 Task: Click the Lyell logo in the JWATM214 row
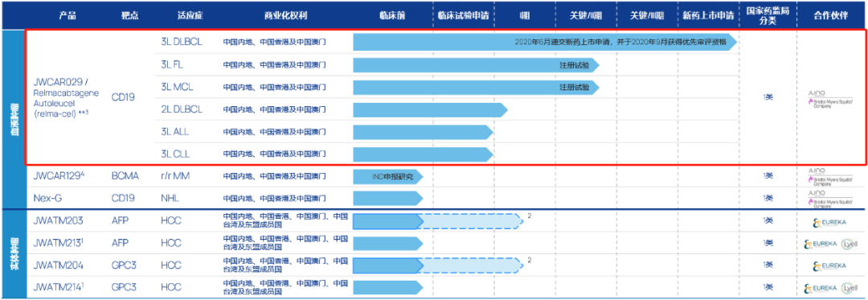849,288
